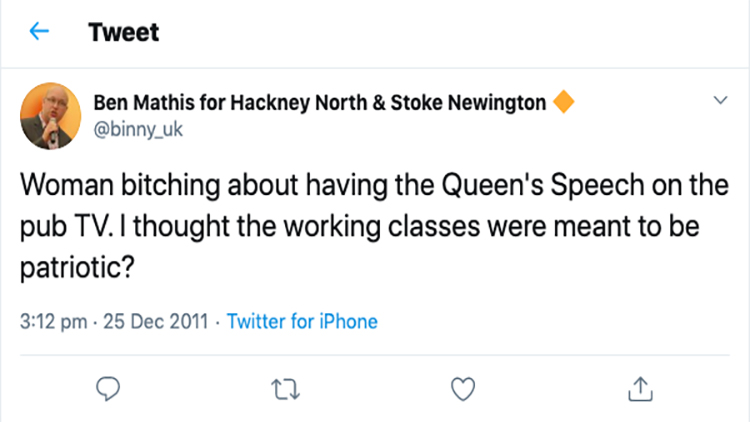Image resolution: width=750 pixels, height=422 pixels.
Task: Open the 'Twitter for iPhone' source link
Action: (302, 322)
